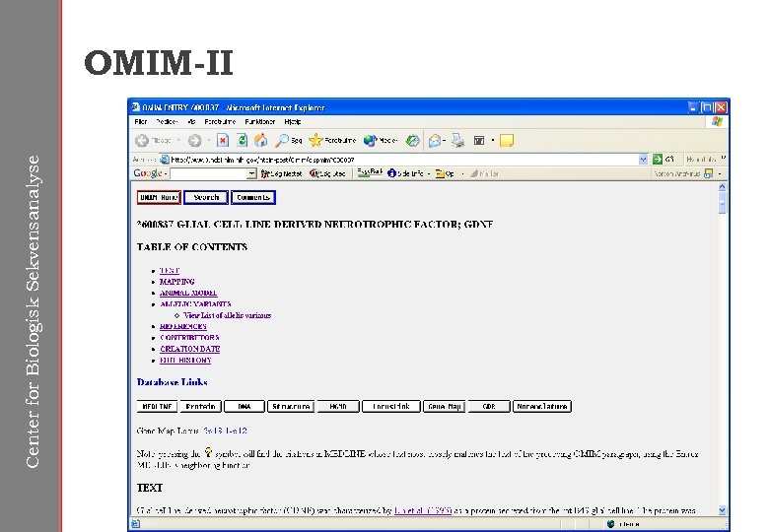Viewport: 769px width, 532px height.
Task: Go to the browser Home page icon
Action: [260, 141]
